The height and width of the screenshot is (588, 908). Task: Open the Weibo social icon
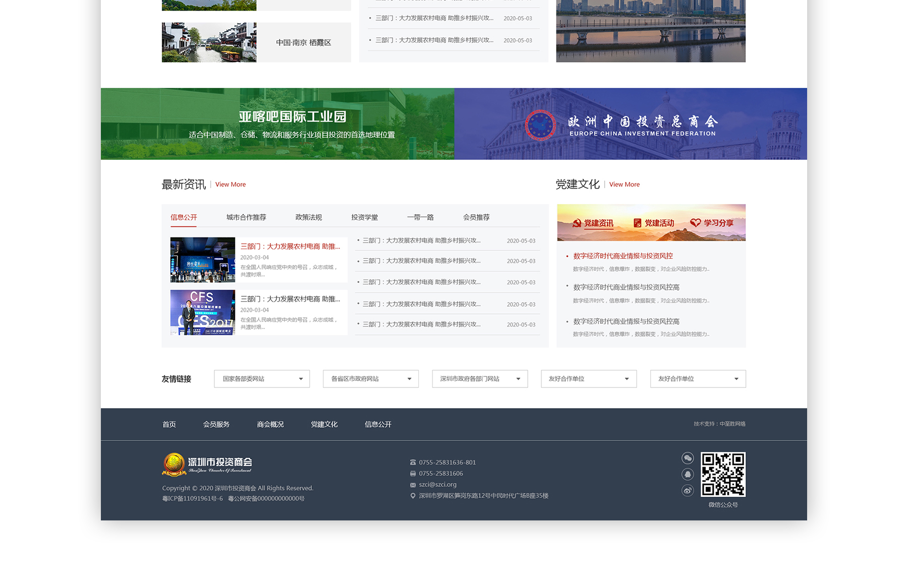[x=688, y=490]
